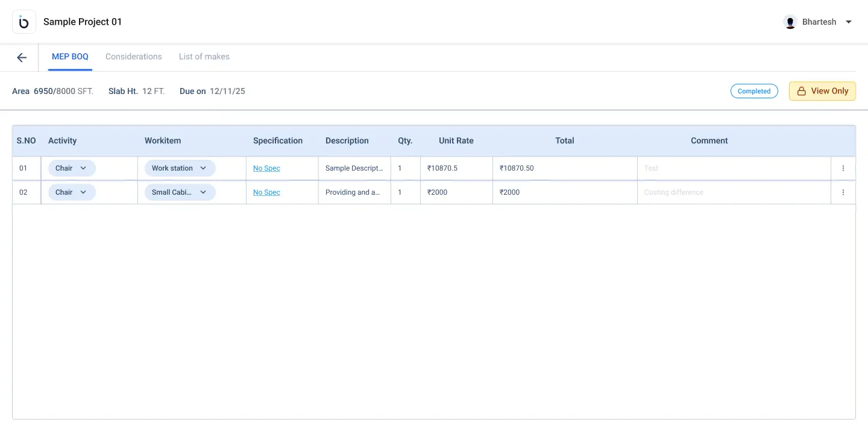Expand Chair activity dropdown in row 02

(72, 192)
